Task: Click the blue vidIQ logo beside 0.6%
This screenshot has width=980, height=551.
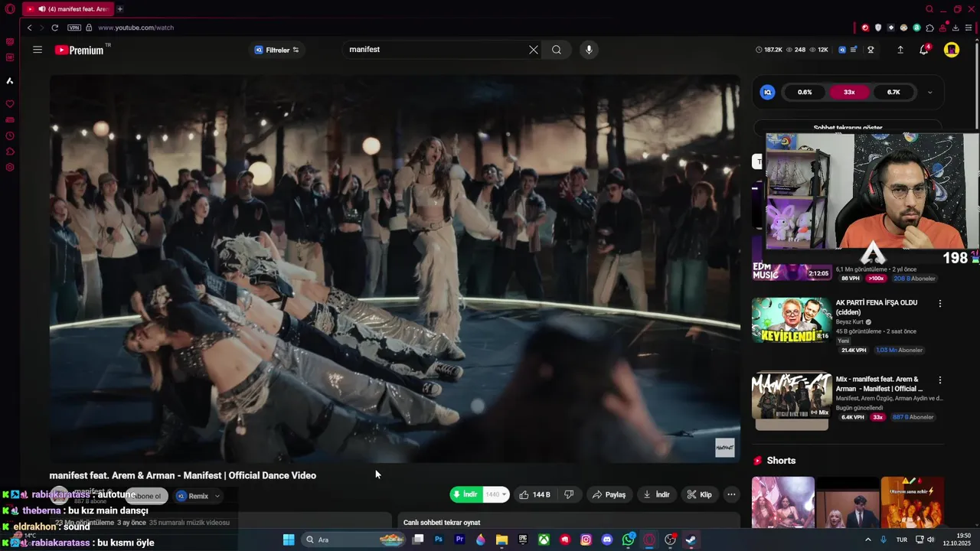Action: coord(767,92)
